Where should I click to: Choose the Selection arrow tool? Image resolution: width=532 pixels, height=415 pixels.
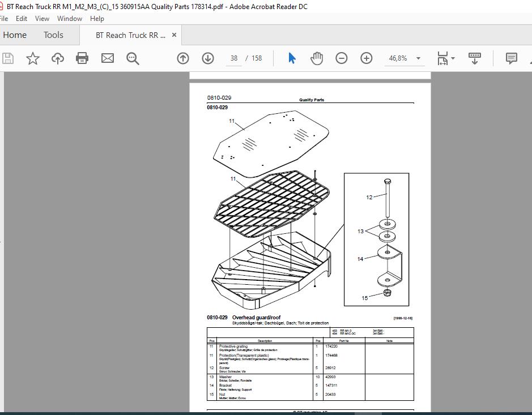point(292,58)
